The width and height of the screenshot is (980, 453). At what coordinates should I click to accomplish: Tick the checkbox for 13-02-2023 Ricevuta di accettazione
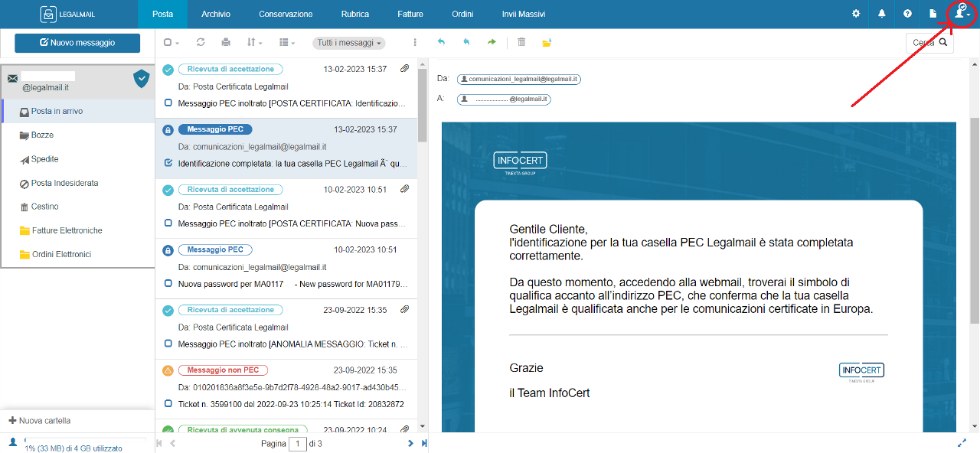coord(168,103)
